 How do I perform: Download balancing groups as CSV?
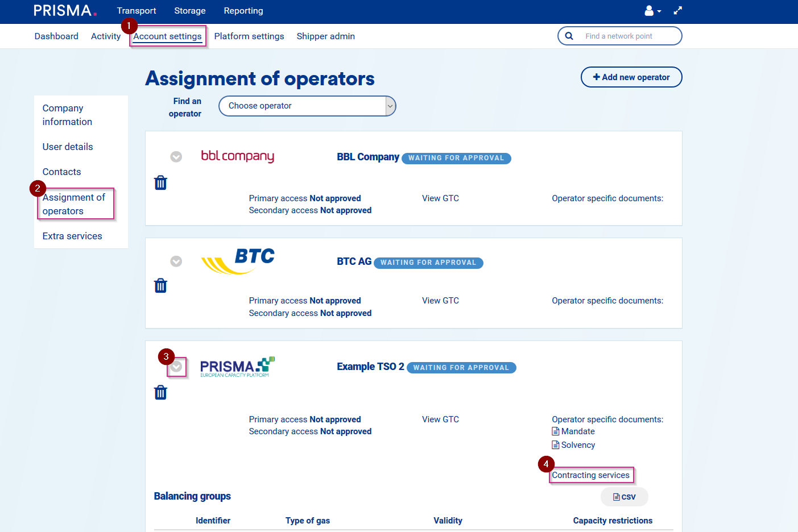tap(624, 497)
